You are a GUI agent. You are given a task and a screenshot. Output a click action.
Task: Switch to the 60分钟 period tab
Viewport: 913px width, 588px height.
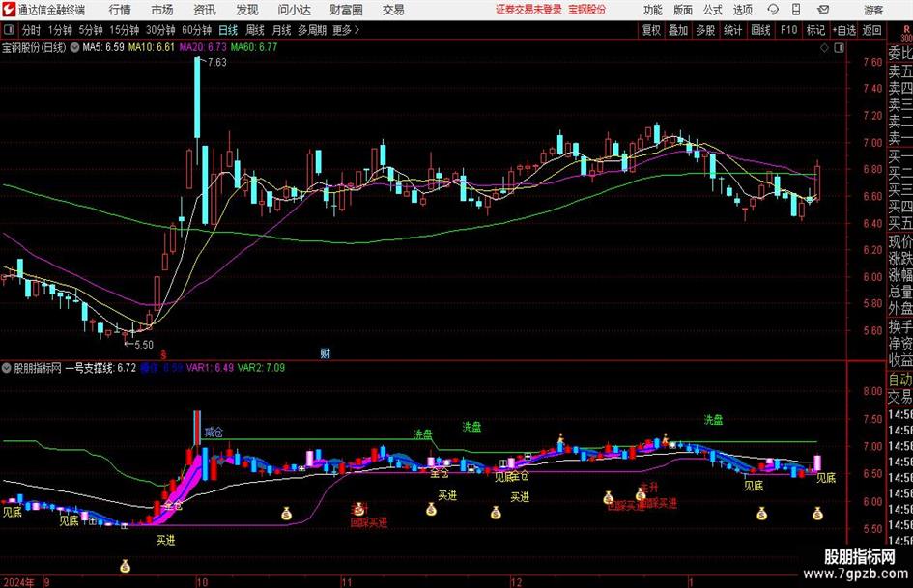[196, 30]
